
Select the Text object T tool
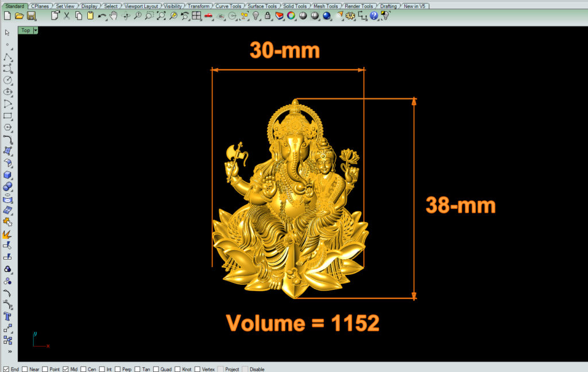(7, 316)
